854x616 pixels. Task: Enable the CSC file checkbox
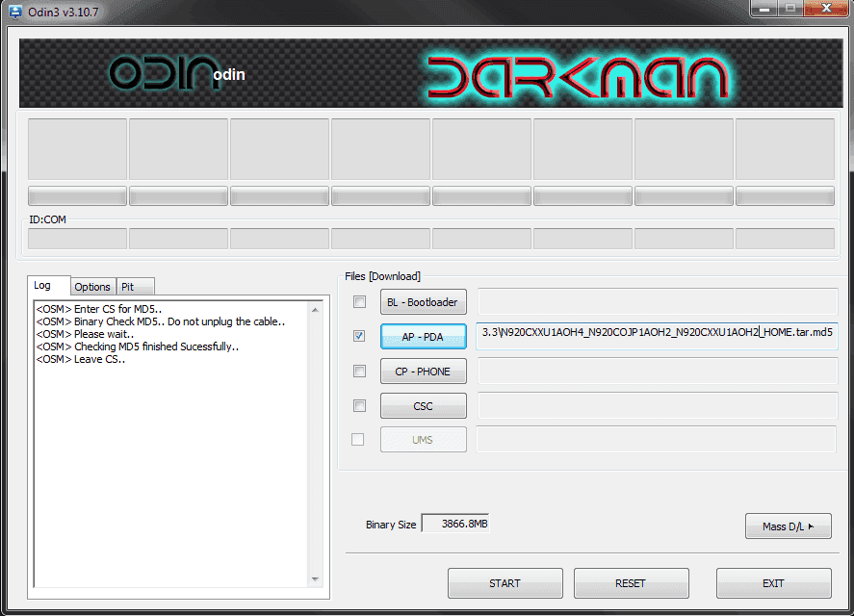359,406
